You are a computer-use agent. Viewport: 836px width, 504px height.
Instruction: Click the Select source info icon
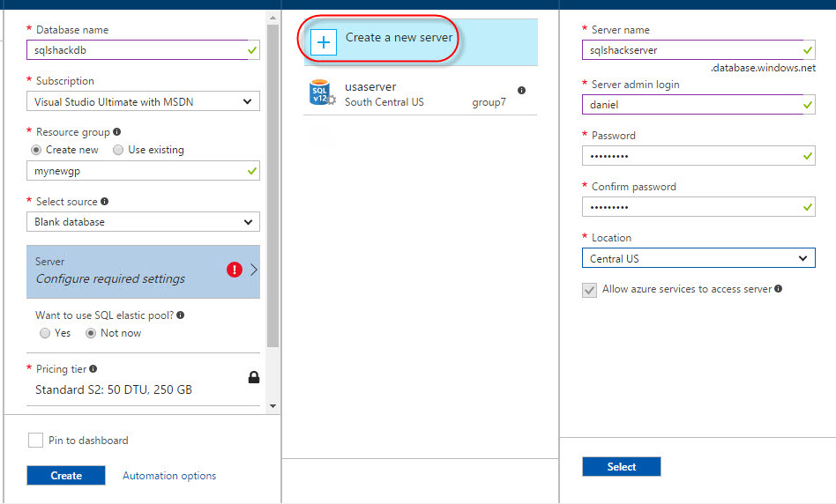click(104, 202)
